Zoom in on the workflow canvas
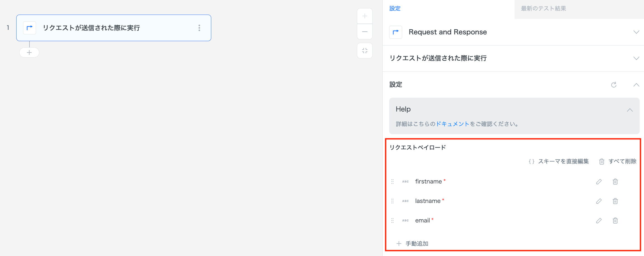Screen dimensions: 644x256 pos(364,16)
